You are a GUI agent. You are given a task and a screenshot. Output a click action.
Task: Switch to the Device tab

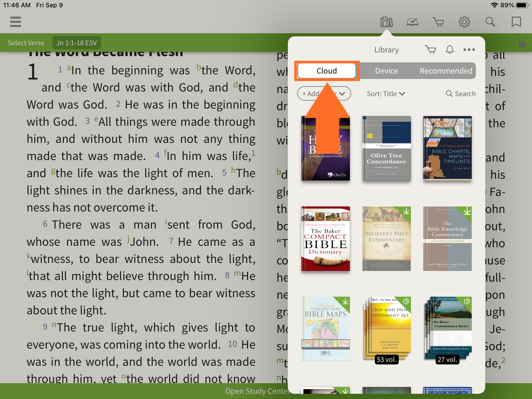(387, 71)
